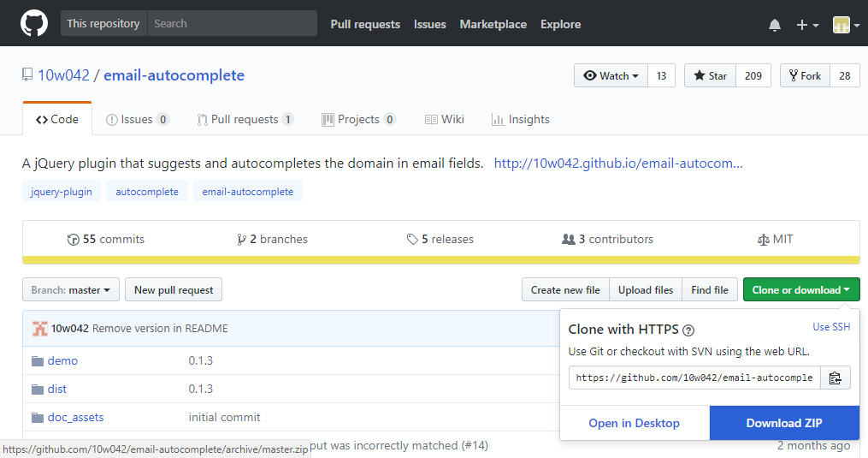View the 2 branches
The height and width of the screenshot is (458, 868).
click(272, 240)
